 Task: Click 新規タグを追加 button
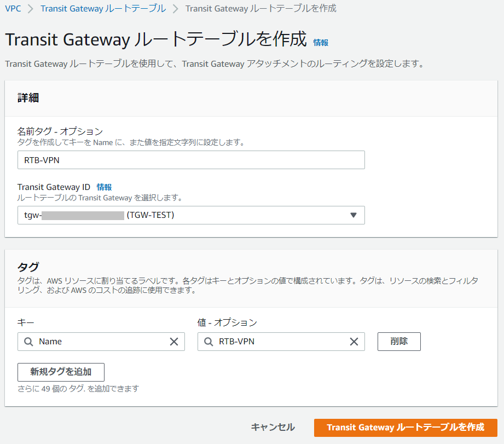tap(61, 372)
